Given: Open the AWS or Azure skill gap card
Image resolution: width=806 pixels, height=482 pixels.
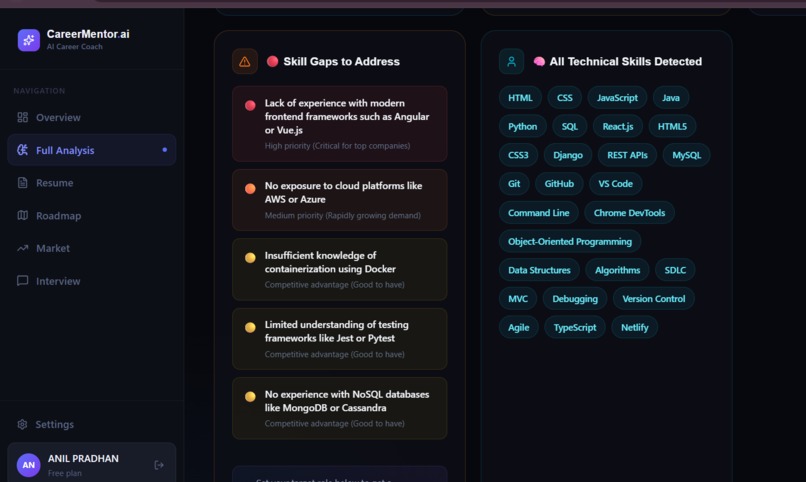Looking at the screenshot, I should pos(340,200).
